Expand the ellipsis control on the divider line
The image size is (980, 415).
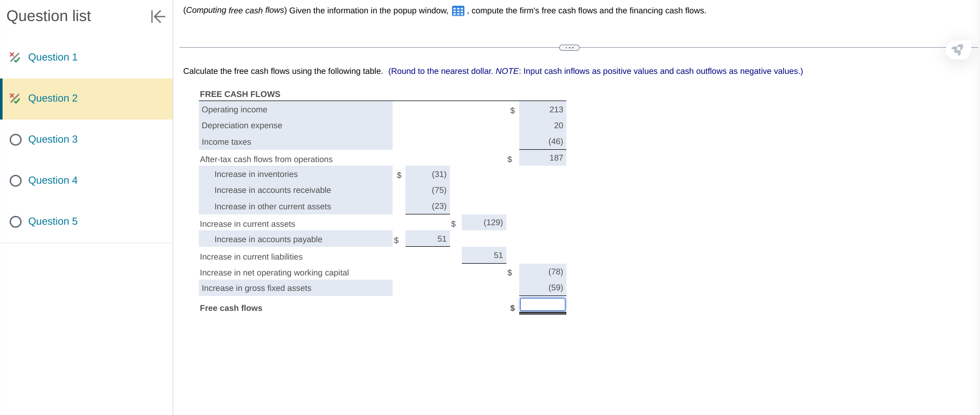[569, 47]
